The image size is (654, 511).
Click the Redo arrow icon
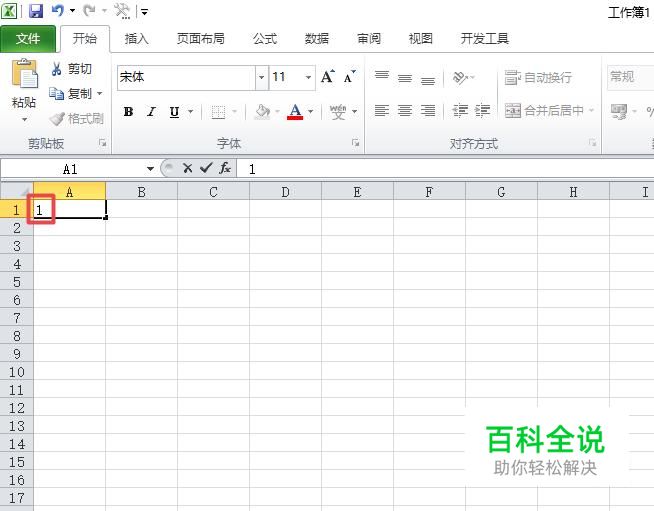pos(88,11)
